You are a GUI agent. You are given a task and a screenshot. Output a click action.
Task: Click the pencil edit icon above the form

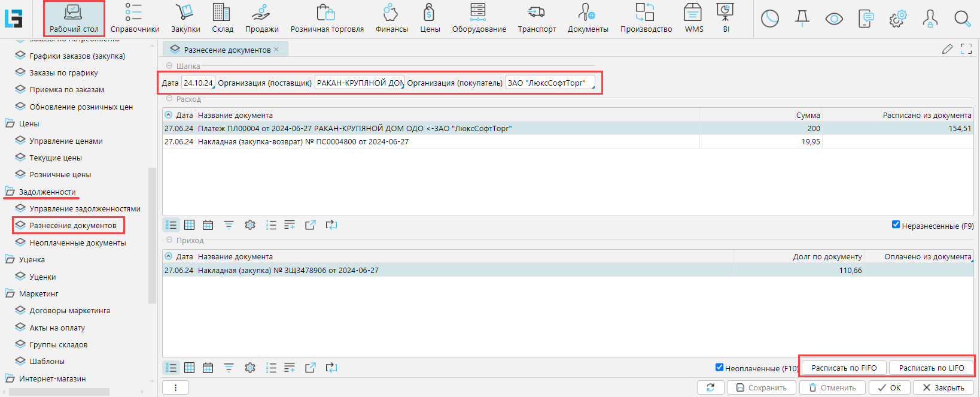[947, 49]
